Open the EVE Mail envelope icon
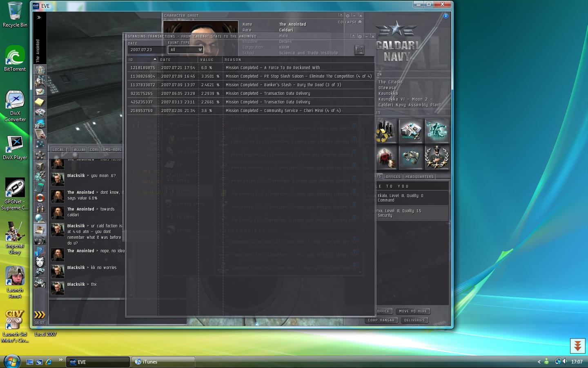Image resolution: width=588 pixels, height=368 pixels. (x=40, y=91)
